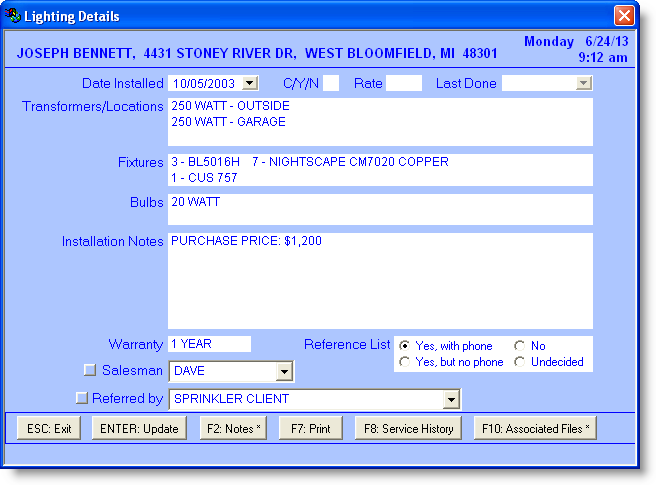Open the Date Installed dropdown
656x485 pixels.
(250, 84)
